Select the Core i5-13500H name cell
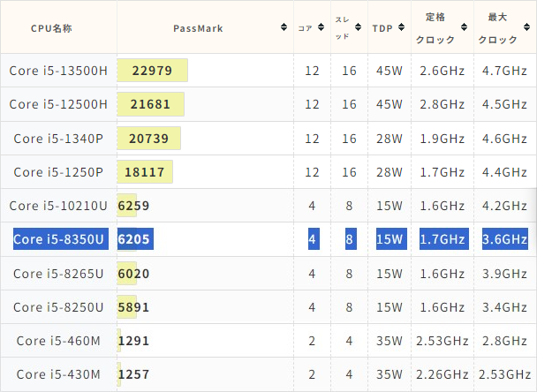537x392 pixels. coord(58,71)
